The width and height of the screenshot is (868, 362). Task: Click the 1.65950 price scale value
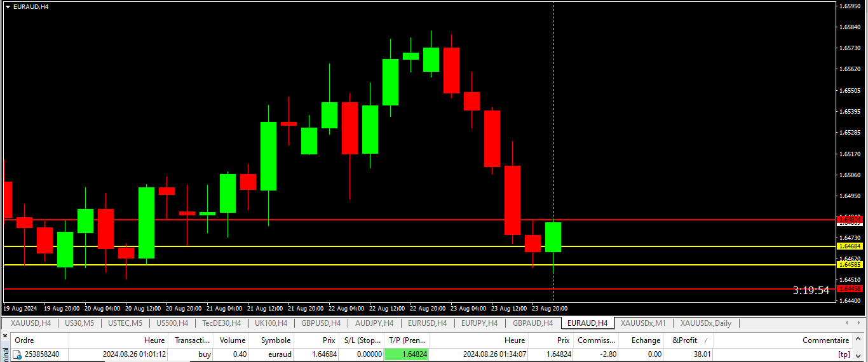(x=850, y=6)
